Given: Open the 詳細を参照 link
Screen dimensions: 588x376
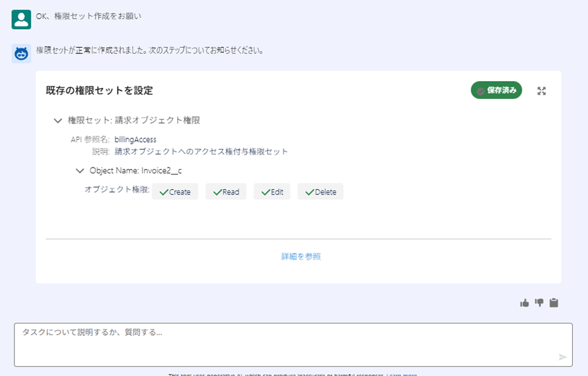Looking at the screenshot, I should click(x=301, y=256).
